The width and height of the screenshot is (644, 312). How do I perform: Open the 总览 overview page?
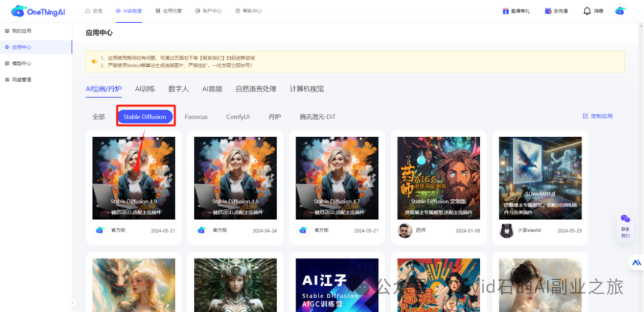(94, 11)
